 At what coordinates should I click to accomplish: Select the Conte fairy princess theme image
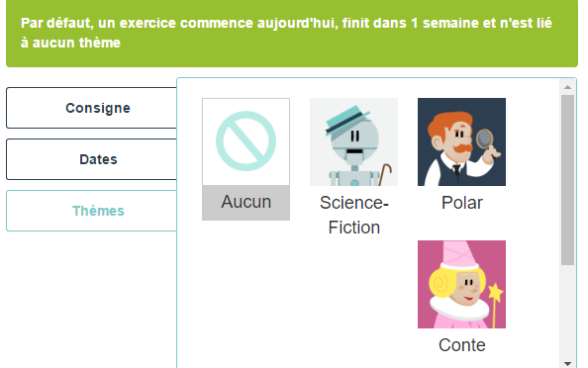[461, 285]
